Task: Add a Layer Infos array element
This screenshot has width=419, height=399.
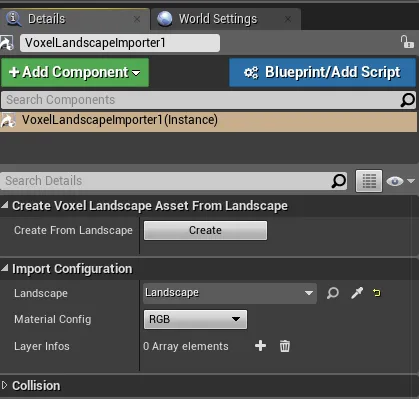Action: tap(260, 346)
